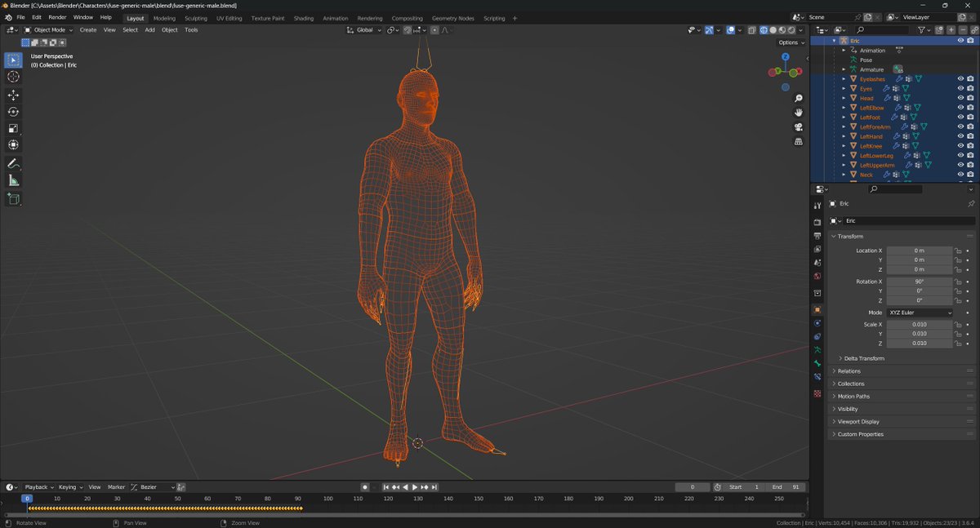The width and height of the screenshot is (980, 528).
Task: Select the Rotate tool
Action: tap(13, 112)
